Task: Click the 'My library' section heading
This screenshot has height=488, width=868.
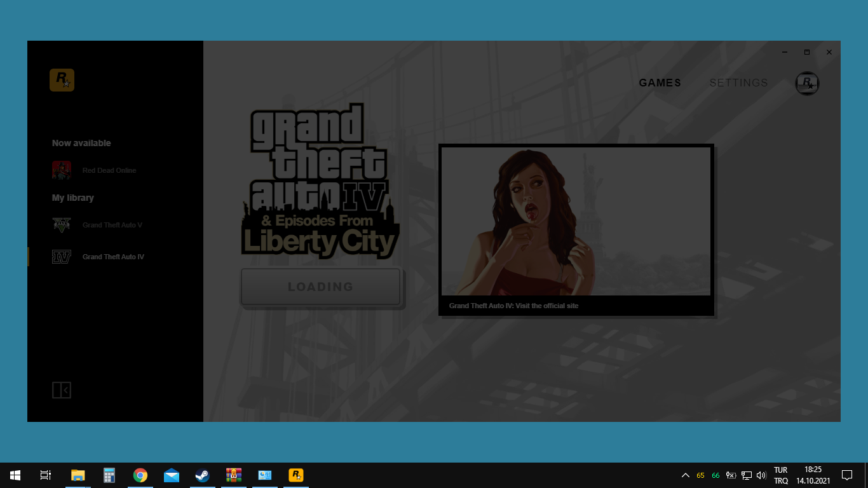Action: (73, 198)
